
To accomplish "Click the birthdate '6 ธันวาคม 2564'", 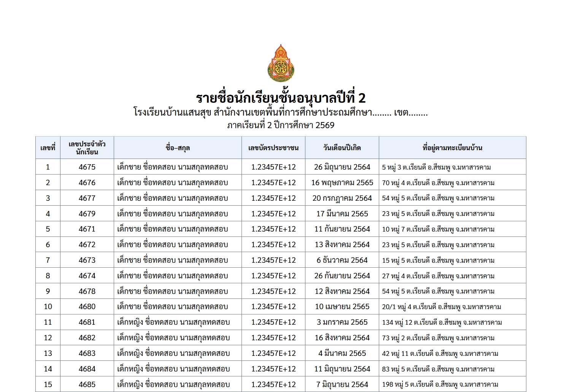I will (x=342, y=260).
